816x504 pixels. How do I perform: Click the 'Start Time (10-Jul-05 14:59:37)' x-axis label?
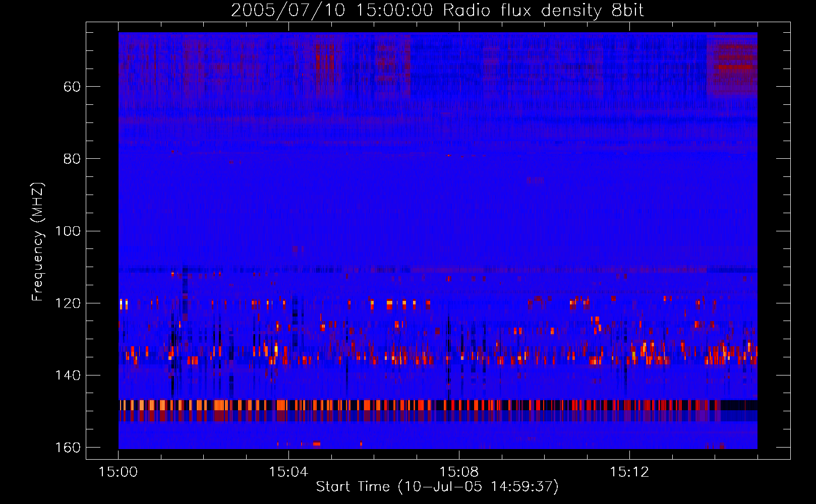click(x=437, y=487)
